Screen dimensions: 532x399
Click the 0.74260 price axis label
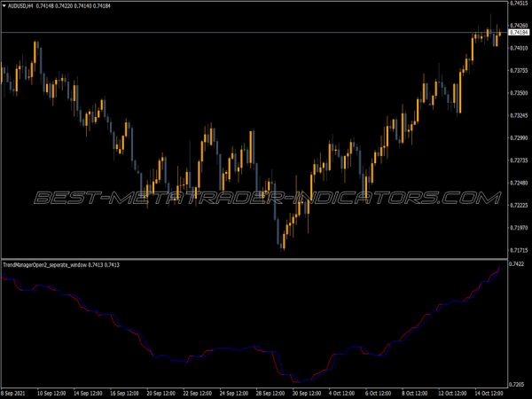tap(519, 26)
